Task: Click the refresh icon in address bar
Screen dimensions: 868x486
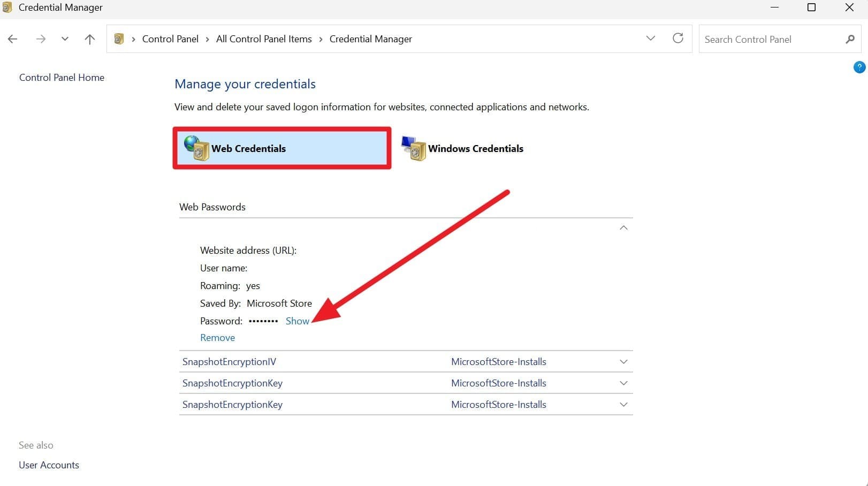Action: pyautogui.click(x=678, y=39)
